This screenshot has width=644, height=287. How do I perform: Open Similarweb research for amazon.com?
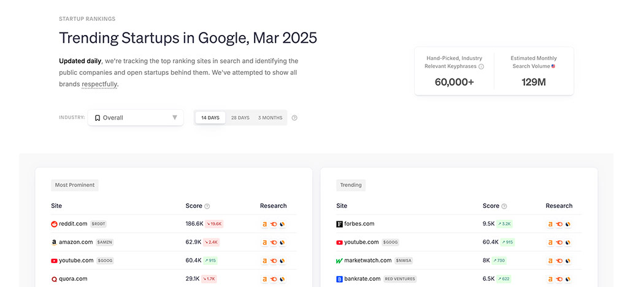(x=282, y=243)
